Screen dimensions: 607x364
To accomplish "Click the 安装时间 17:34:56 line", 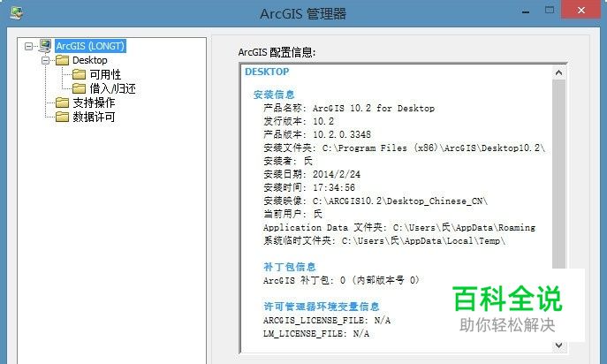I will coord(309,187).
